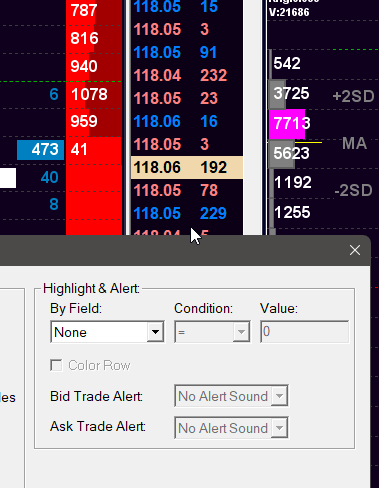Click the 3725 gray volume bar
Viewport: 379px width, 488px height.
click(277, 94)
